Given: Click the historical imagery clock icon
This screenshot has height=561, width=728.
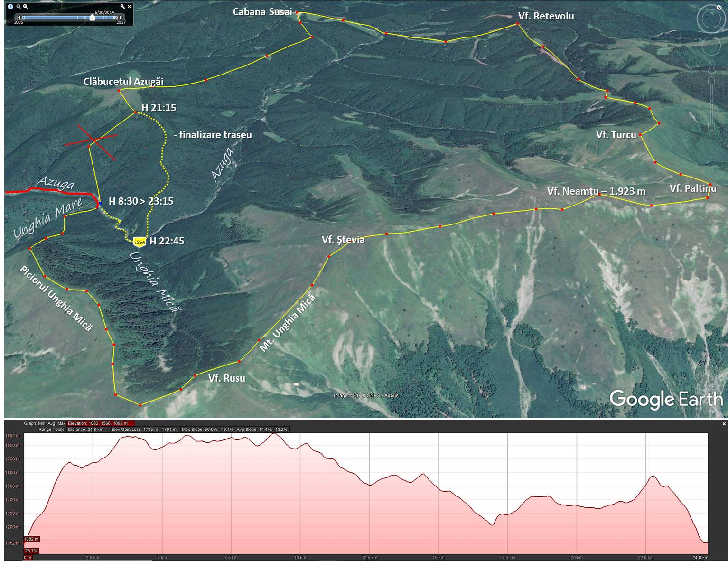Looking at the screenshot, I should 10,7.
